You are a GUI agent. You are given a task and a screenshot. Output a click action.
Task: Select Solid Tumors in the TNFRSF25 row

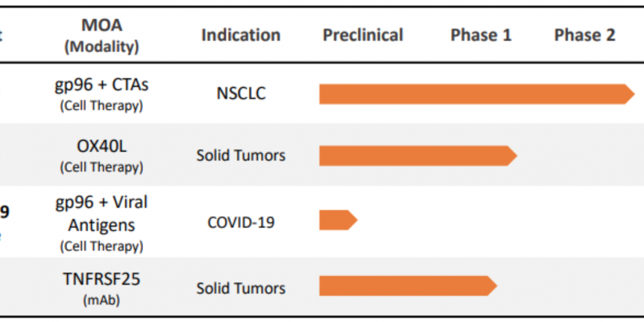(241, 289)
